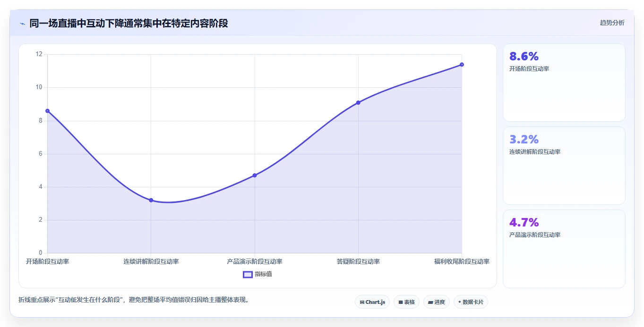Select the 进度 tag button
The height and width of the screenshot is (327, 644).
[437, 302]
